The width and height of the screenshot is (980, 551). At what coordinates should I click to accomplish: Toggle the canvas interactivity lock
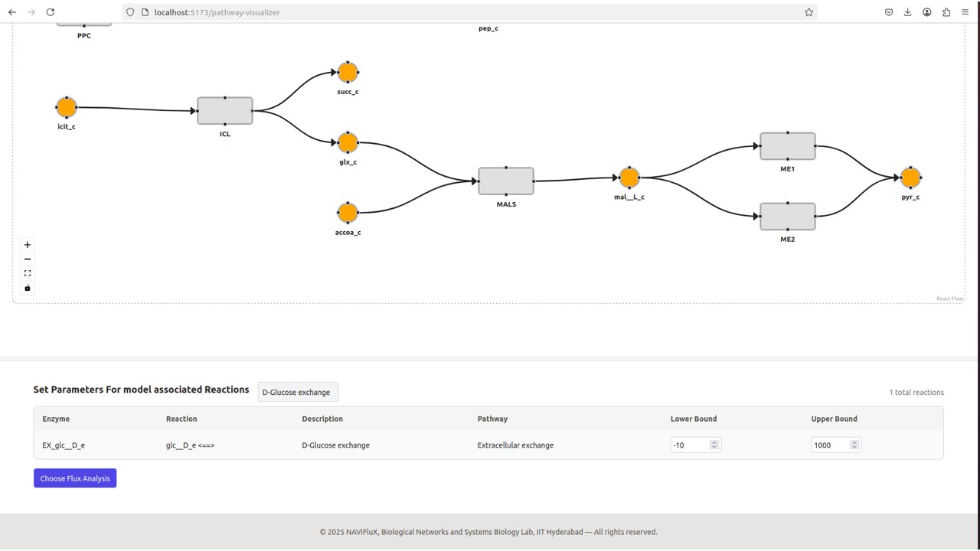click(28, 289)
